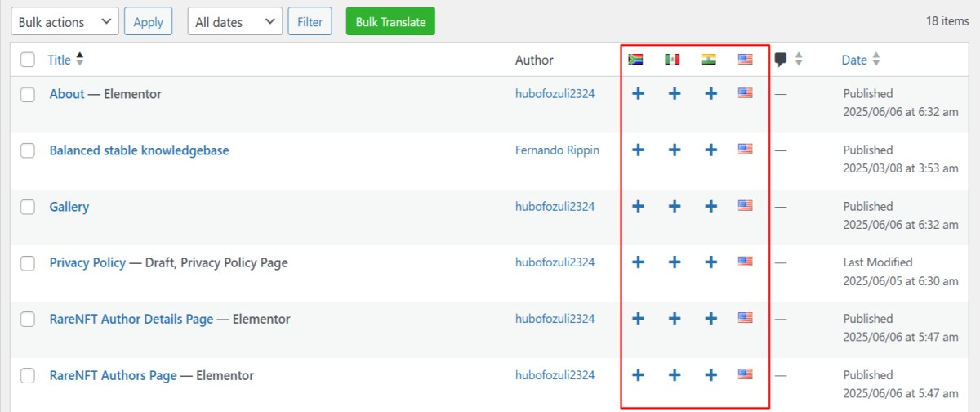Add Indian translation for Balanced stable knowledgebase
Screen dimensions: 980x412
pos(710,150)
